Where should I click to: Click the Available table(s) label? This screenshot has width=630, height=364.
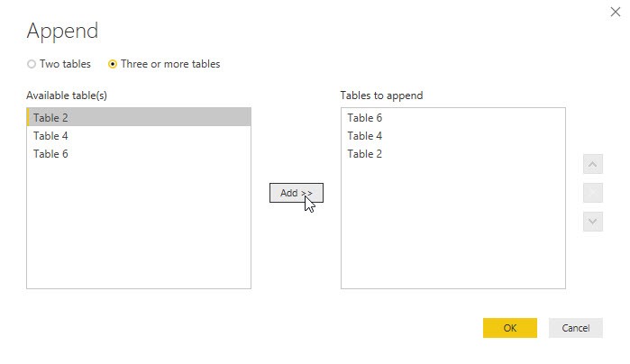click(67, 96)
